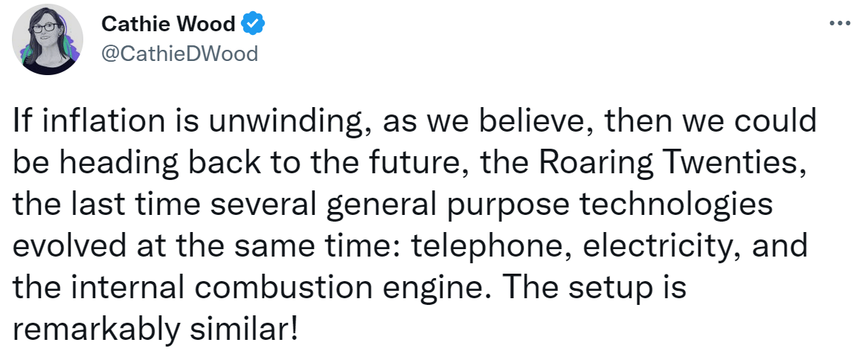Screen dimensions: 868x354
Task: Click the blue verified checkmark badge
Action: click(254, 24)
